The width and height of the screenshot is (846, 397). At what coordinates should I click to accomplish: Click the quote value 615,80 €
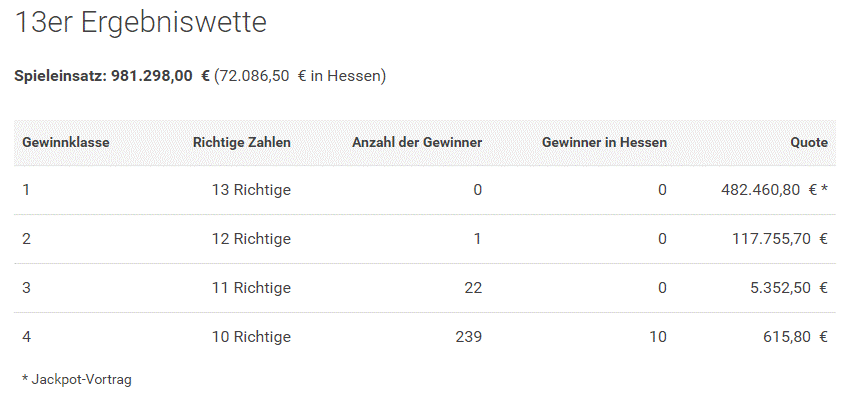(x=795, y=337)
